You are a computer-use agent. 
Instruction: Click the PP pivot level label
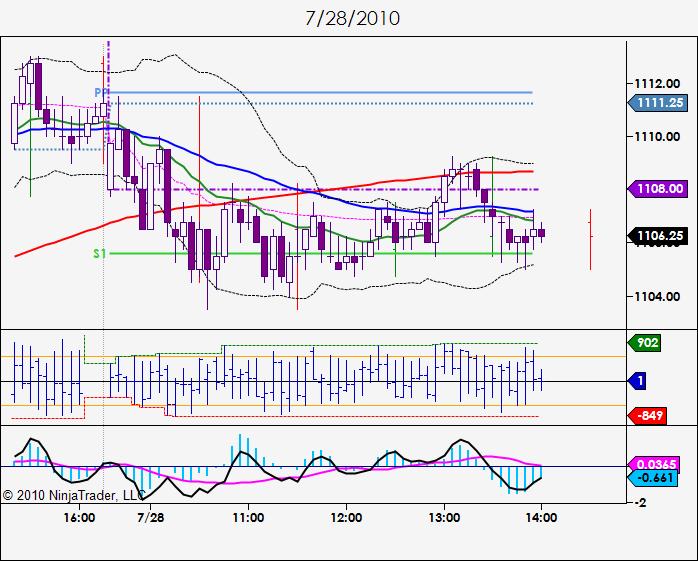(x=101, y=93)
